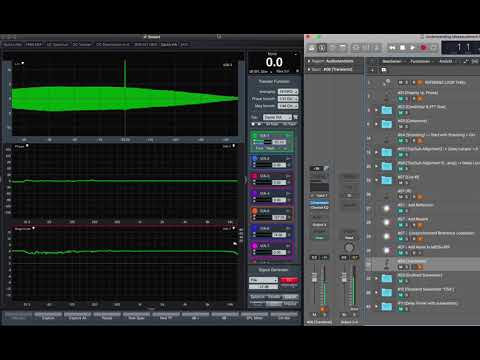The height and width of the screenshot is (360, 480).
Task: Click the #03 folder track icon
Action: 387,124
